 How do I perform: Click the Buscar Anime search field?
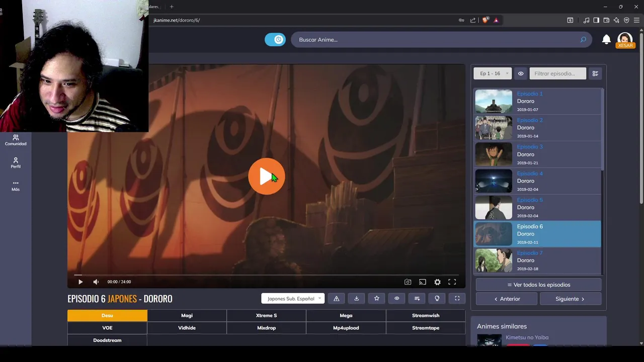(435, 40)
